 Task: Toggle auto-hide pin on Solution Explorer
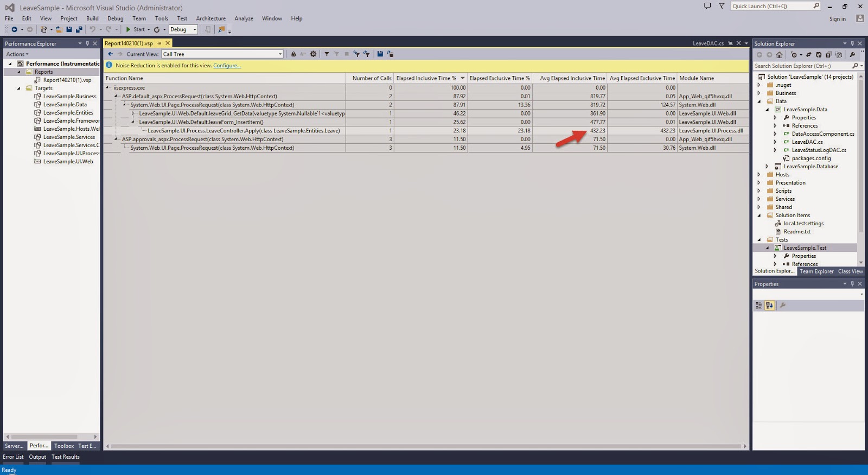pyautogui.click(x=852, y=43)
